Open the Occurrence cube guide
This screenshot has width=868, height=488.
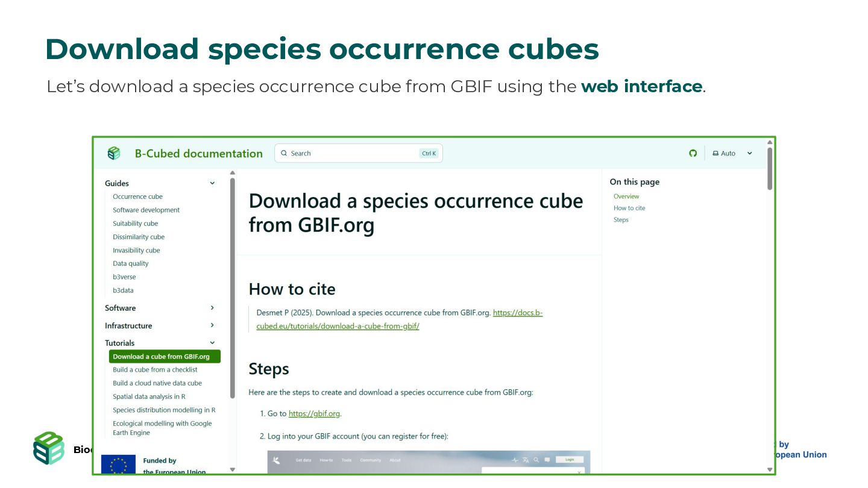coord(137,196)
